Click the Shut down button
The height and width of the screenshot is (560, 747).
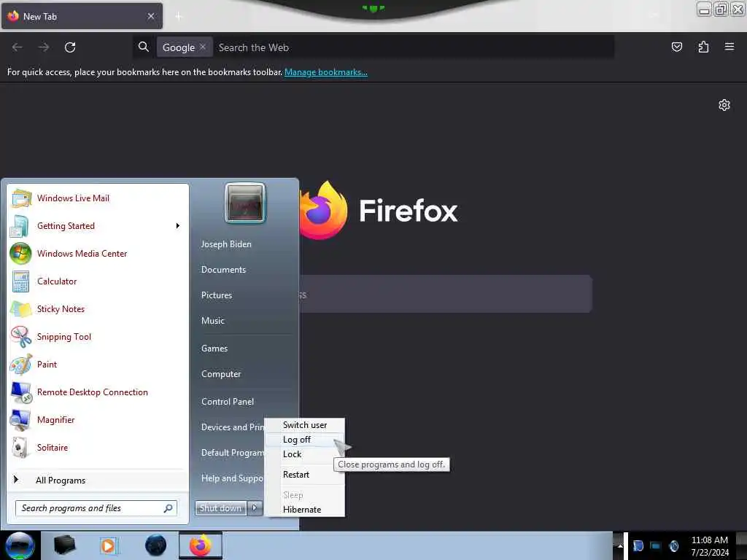point(220,508)
